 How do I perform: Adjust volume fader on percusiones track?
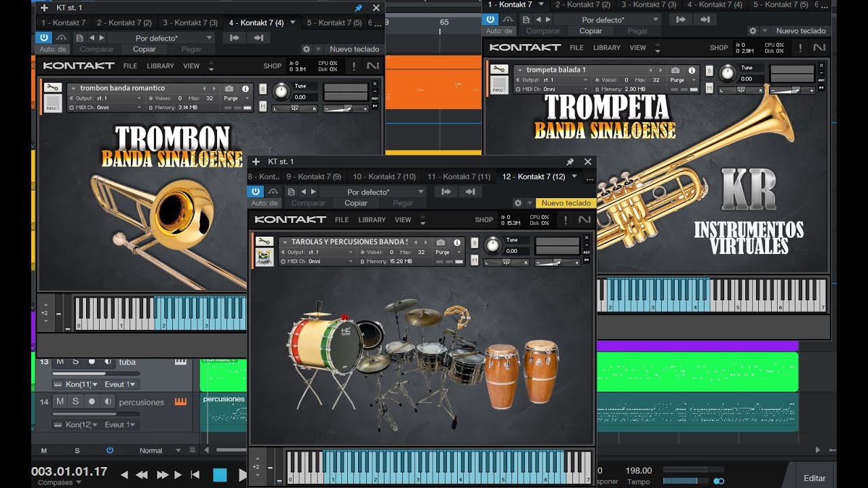pyautogui.click(x=95, y=413)
